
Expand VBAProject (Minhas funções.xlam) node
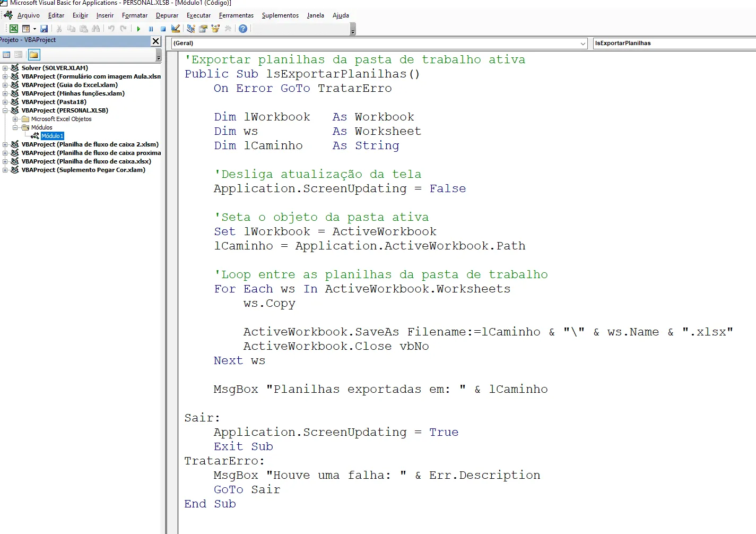[x=5, y=93]
